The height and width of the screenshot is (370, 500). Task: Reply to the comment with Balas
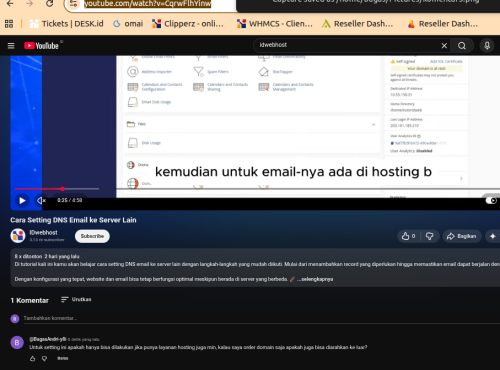(x=63, y=358)
